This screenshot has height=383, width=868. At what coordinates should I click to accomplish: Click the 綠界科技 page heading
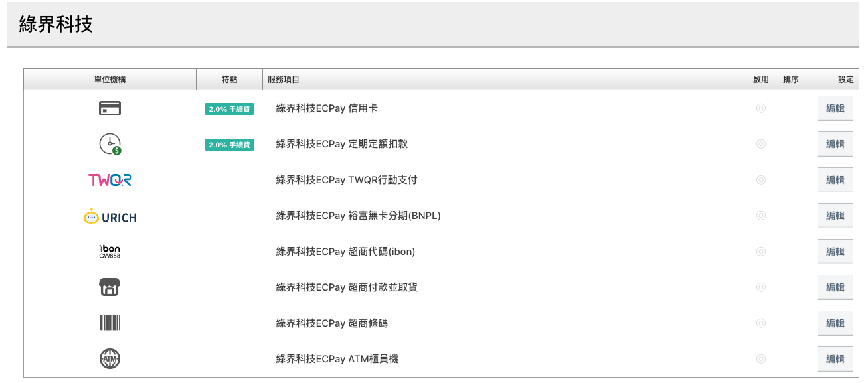pyautogui.click(x=56, y=25)
